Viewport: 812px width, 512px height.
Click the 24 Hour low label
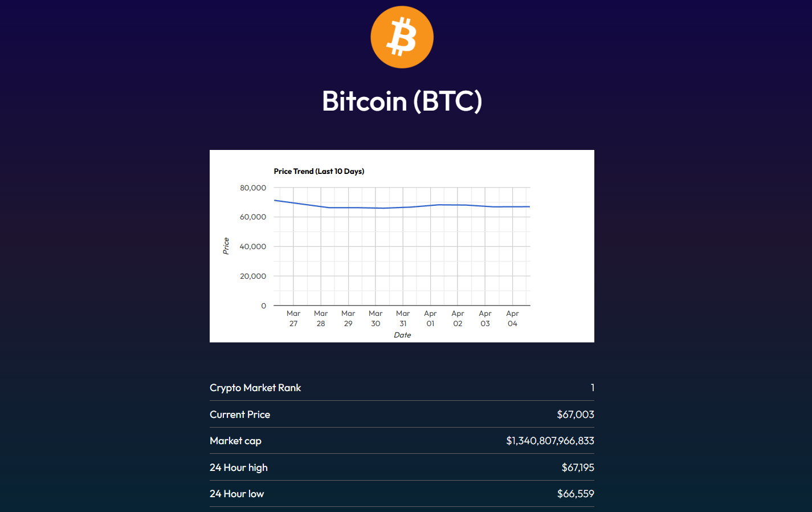click(x=236, y=494)
